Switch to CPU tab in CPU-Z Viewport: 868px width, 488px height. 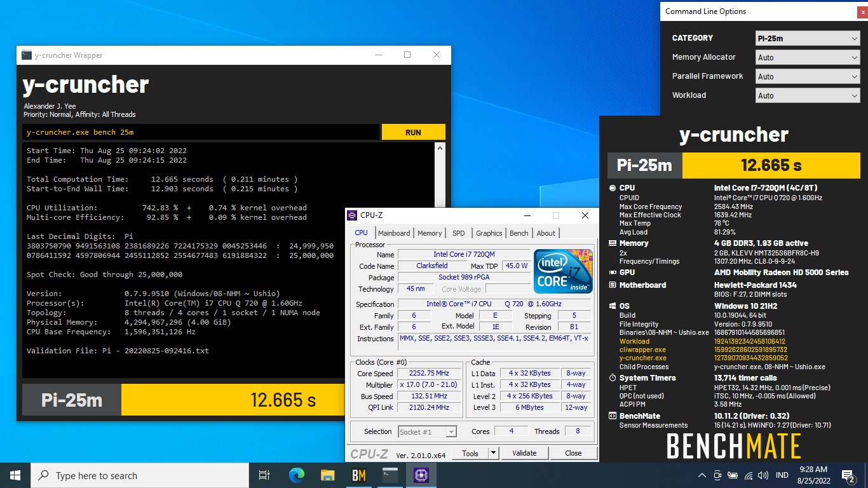362,233
